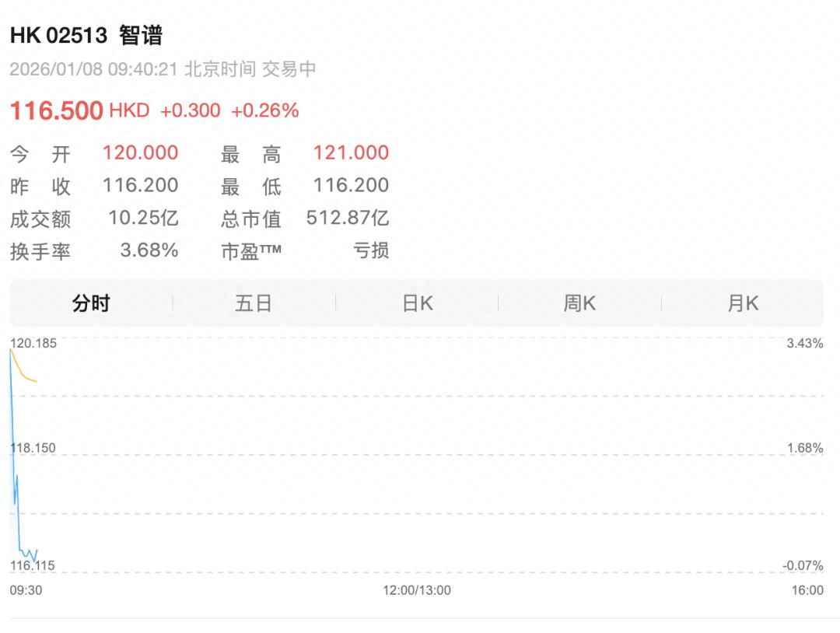
Task: Select the 最高 value 121.000
Action: (351, 152)
